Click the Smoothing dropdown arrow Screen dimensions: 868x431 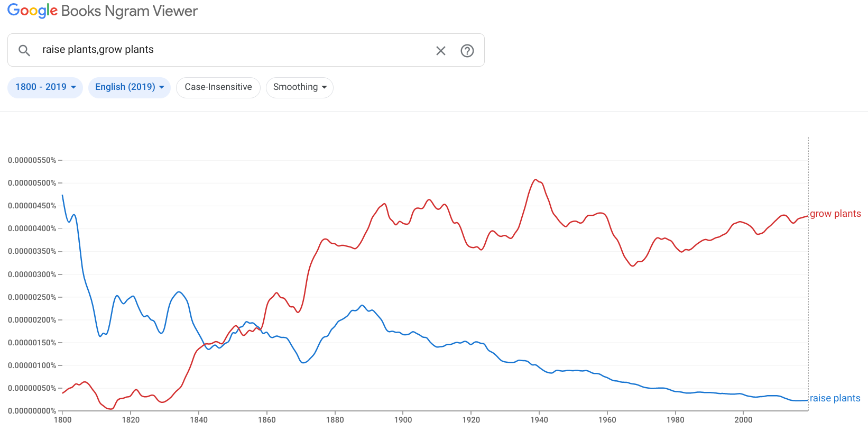pyautogui.click(x=324, y=87)
